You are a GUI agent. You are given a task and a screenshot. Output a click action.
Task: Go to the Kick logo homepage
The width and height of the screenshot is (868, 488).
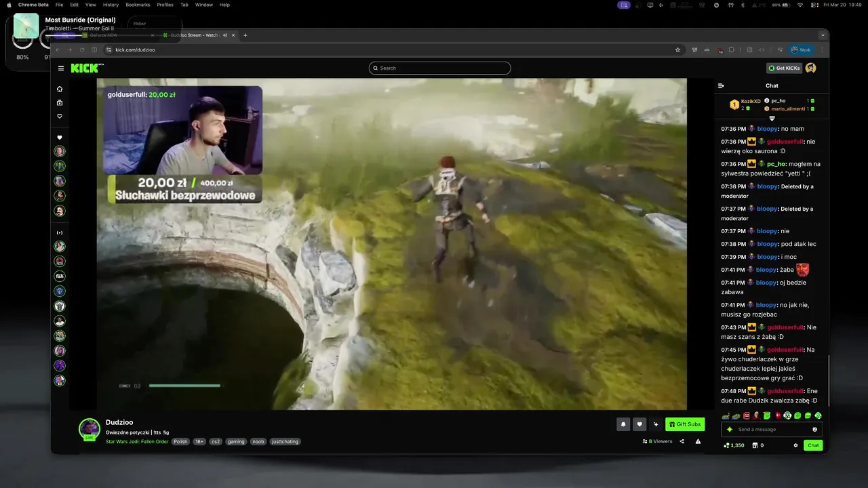[x=87, y=68]
